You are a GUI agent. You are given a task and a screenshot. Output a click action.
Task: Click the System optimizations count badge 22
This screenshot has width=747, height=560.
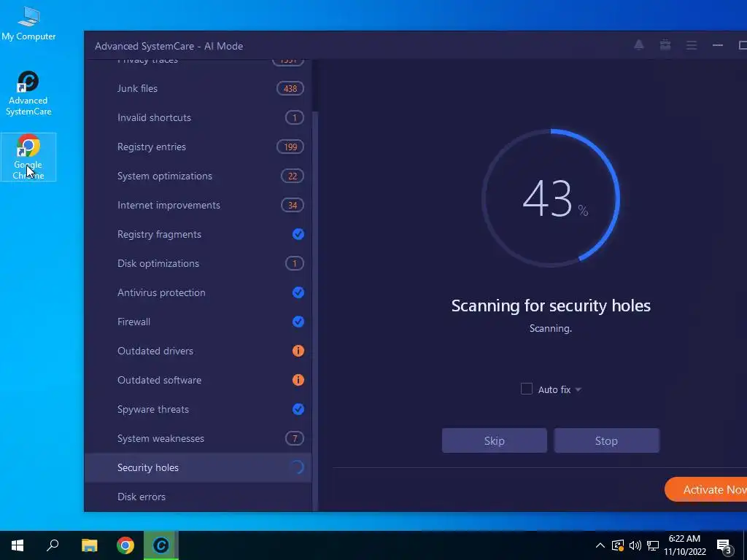click(293, 176)
